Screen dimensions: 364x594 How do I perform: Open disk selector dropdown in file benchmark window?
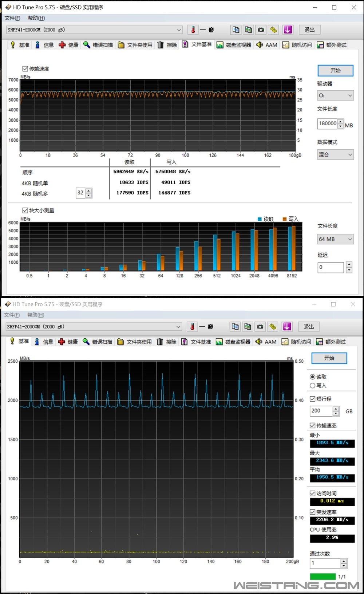click(94, 30)
